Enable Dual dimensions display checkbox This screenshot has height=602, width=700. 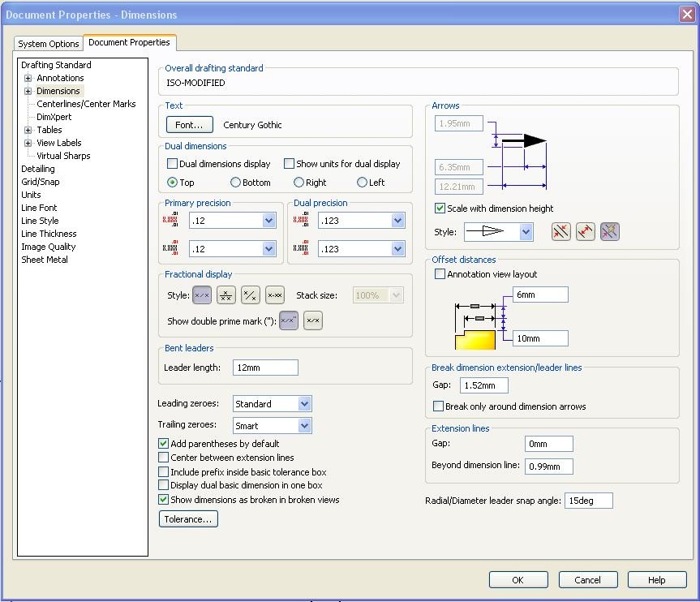coord(173,164)
